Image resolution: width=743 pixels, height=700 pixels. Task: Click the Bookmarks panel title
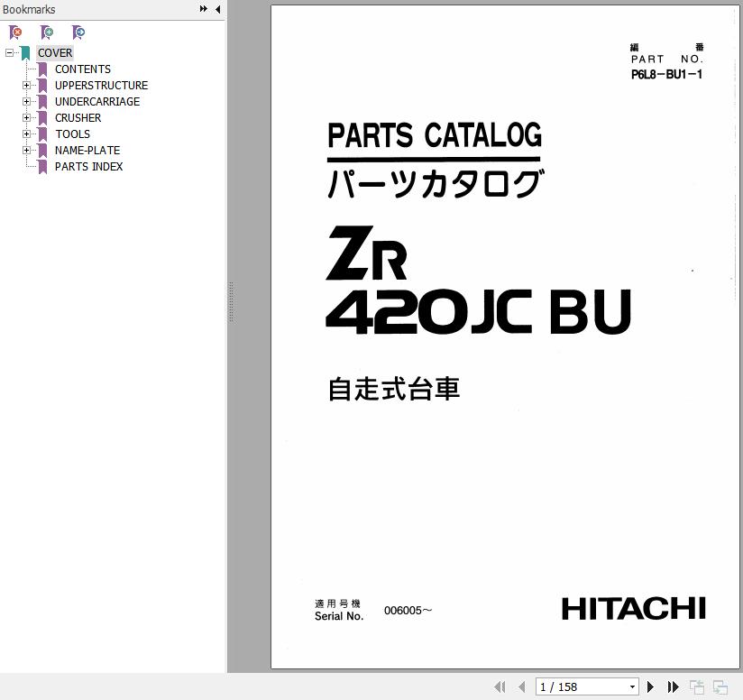[29, 9]
